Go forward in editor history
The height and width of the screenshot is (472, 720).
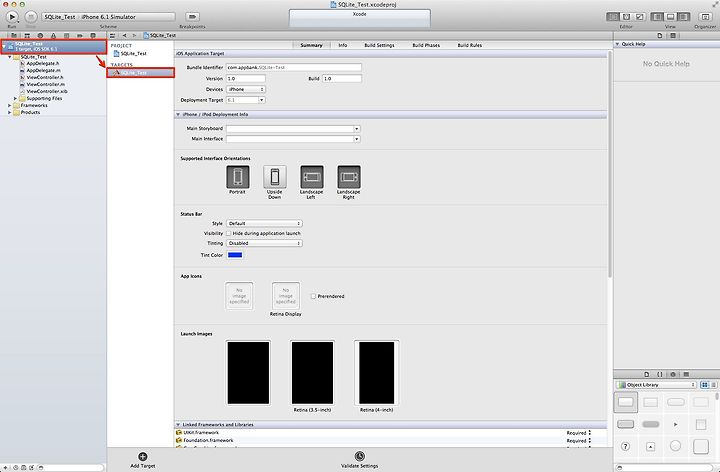click(134, 35)
